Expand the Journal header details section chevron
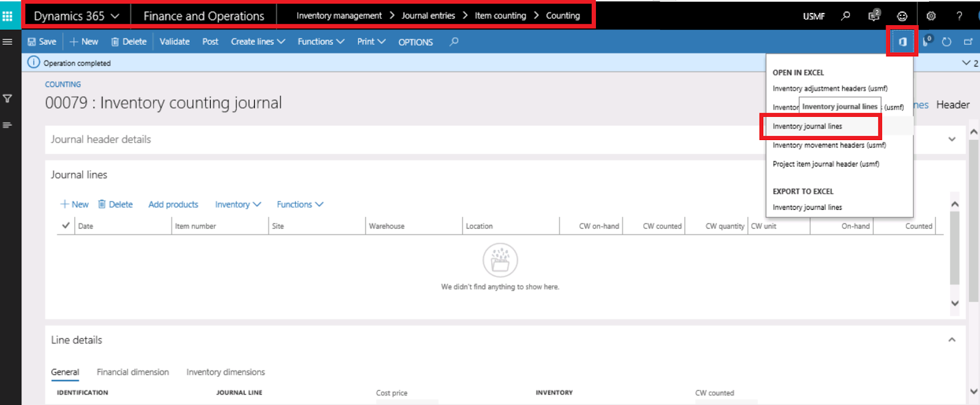Viewport: 980px width, 405px height. 952,139
